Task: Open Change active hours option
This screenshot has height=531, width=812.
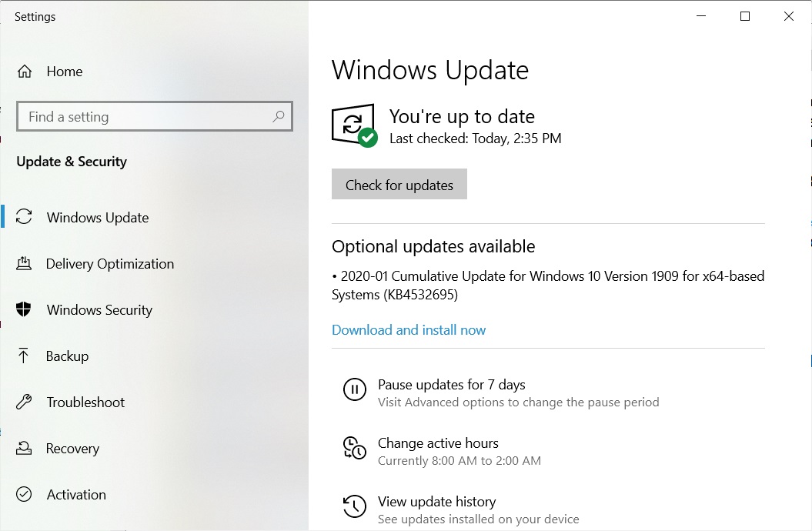Action: tap(438, 443)
